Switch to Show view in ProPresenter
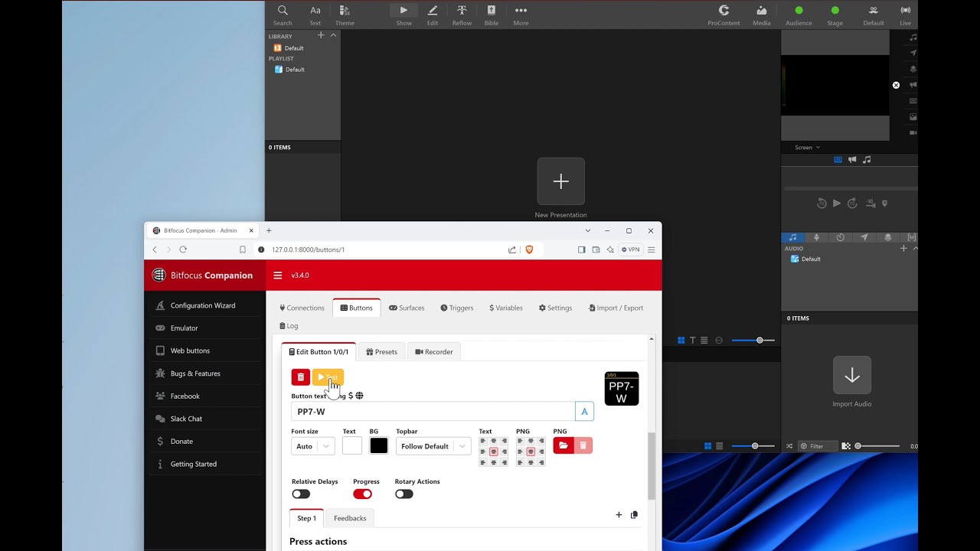The height and width of the screenshot is (551, 980). click(x=403, y=15)
